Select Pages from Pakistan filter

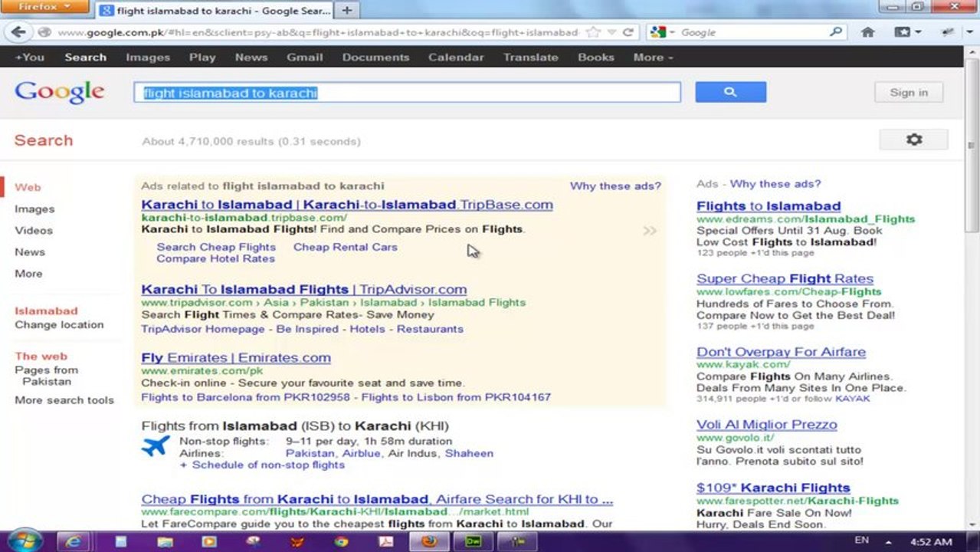coord(46,376)
